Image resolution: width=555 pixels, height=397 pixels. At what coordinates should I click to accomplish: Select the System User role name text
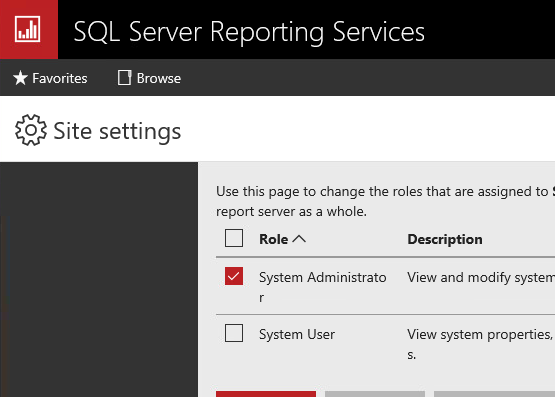tap(297, 334)
